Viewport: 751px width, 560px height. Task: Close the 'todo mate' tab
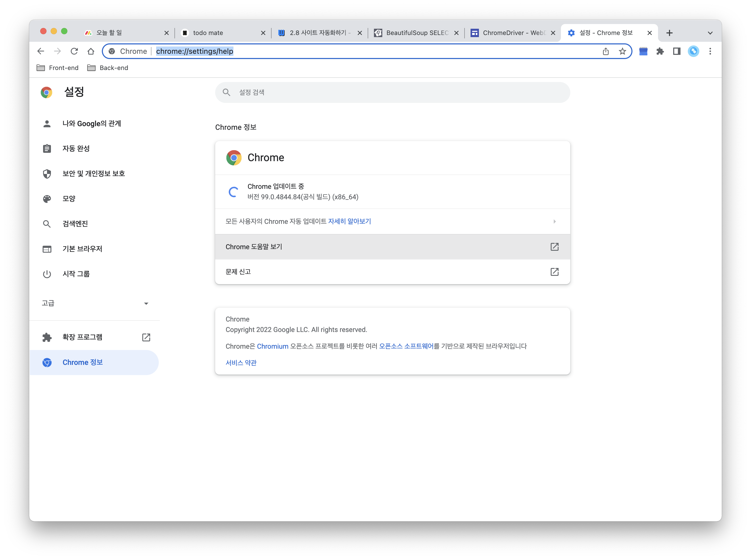[x=263, y=33]
